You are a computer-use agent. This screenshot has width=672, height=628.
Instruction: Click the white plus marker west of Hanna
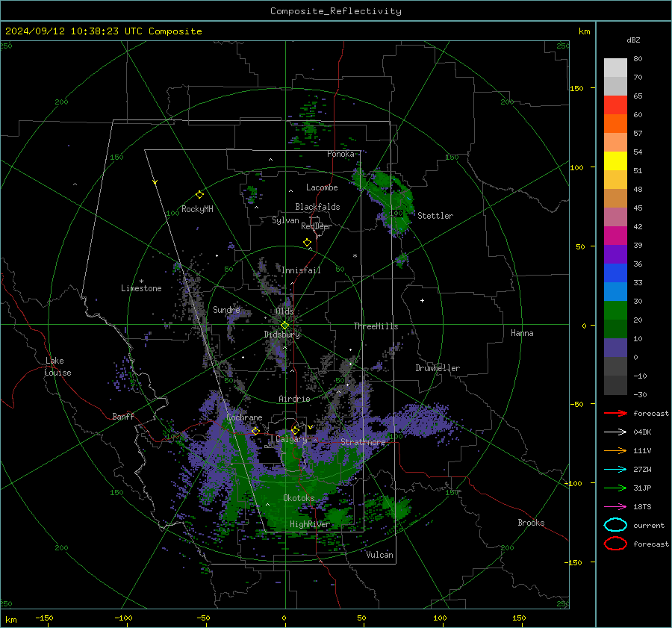(422, 300)
